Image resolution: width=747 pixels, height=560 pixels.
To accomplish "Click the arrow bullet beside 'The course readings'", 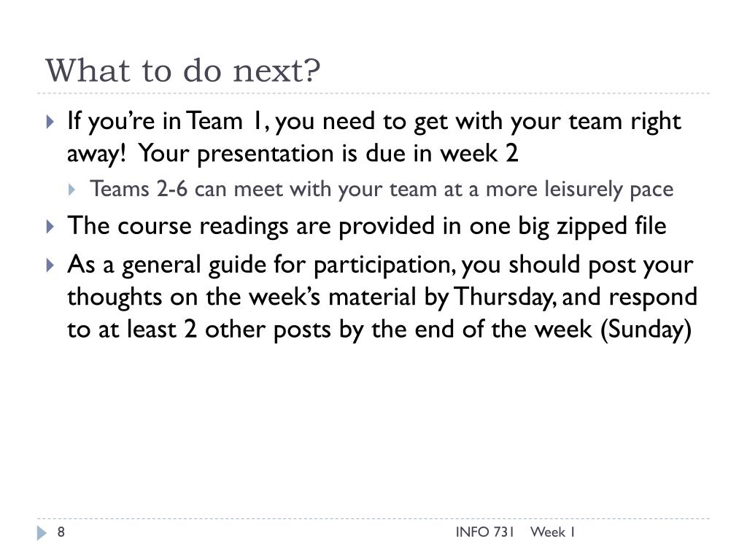I will 50,226.
